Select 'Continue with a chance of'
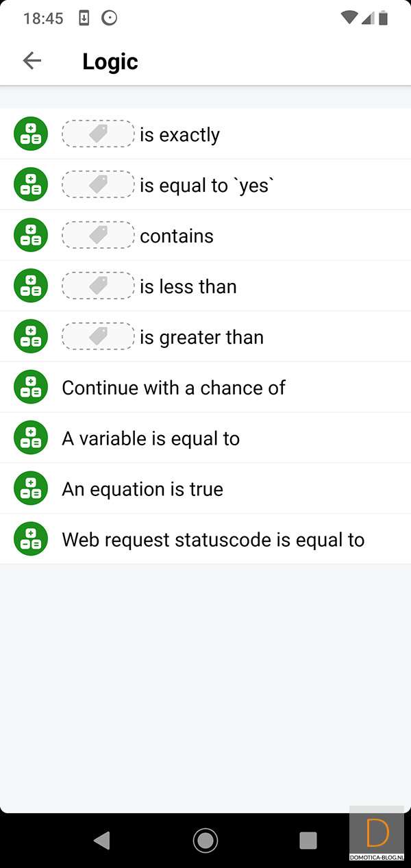The image size is (411, 868). [173, 388]
